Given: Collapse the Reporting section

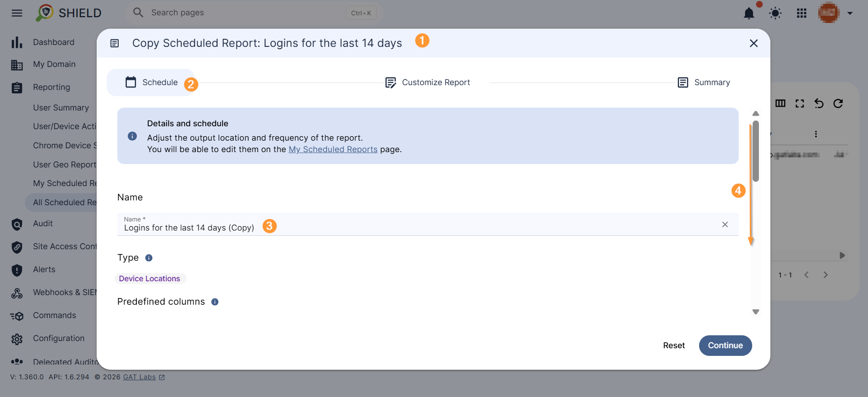Looking at the screenshot, I should [x=51, y=87].
